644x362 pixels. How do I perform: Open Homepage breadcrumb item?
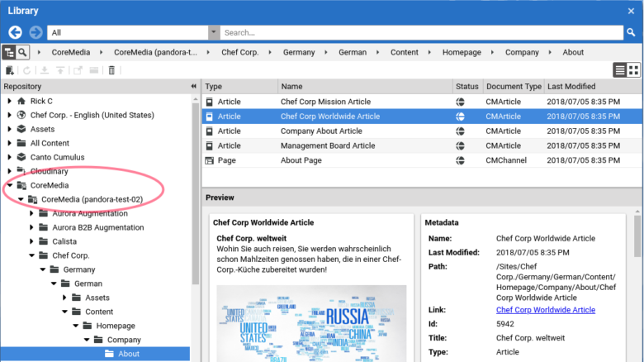462,52
